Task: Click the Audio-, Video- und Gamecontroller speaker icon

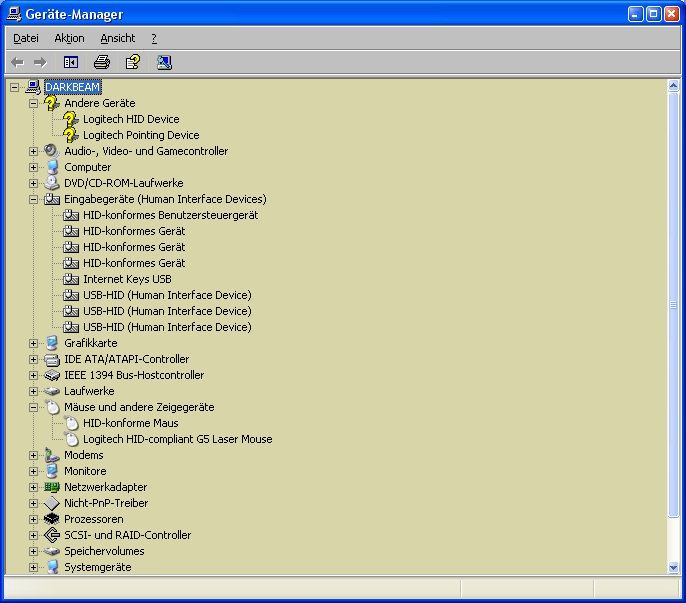Action: click(52, 151)
